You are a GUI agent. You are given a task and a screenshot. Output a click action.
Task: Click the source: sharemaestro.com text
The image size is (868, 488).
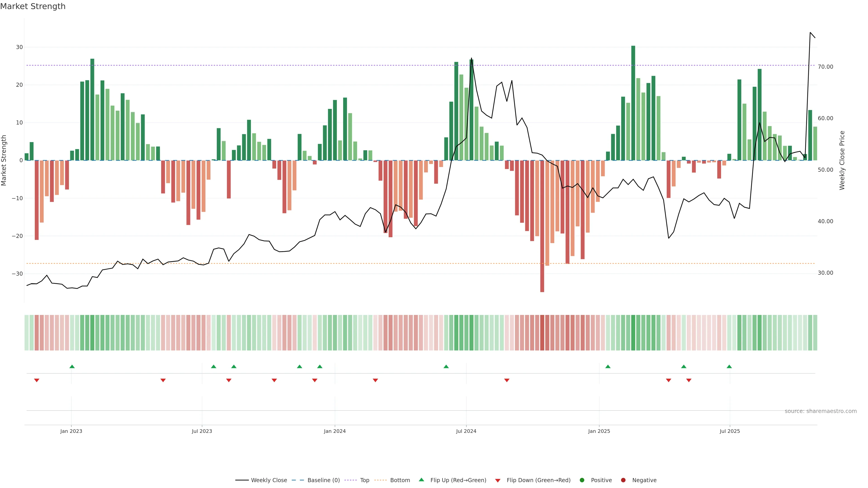(x=821, y=411)
